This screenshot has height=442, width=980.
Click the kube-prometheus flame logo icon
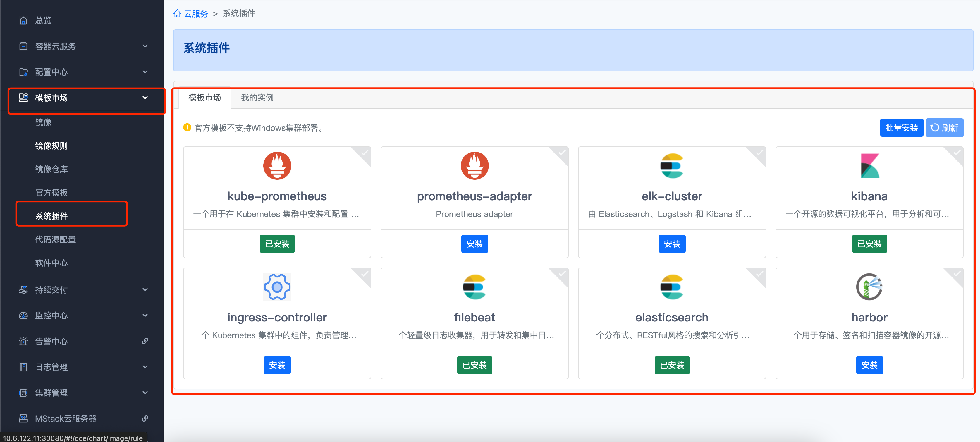click(277, 166)
